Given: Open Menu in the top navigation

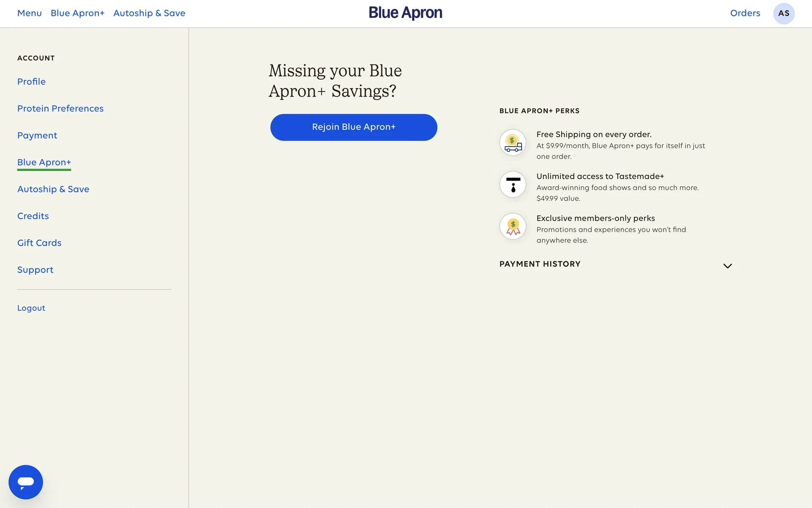Looking at the screenshot, I should point(30,13).
